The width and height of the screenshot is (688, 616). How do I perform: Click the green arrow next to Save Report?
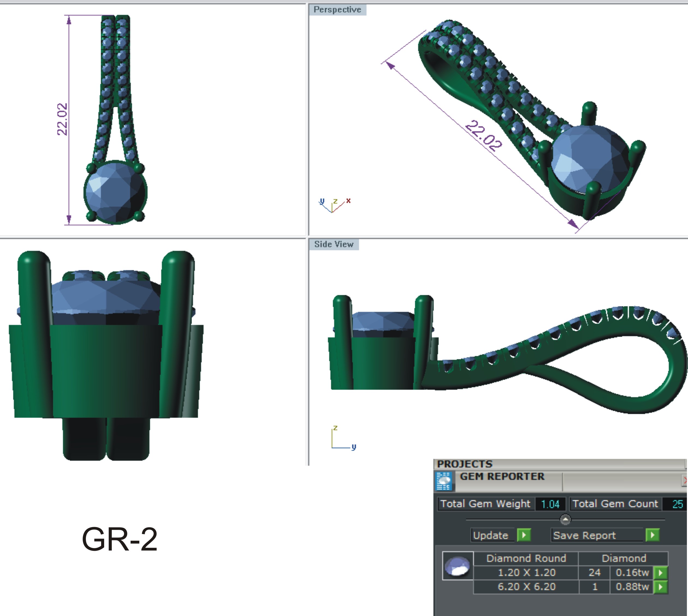[x=653, y=535]
